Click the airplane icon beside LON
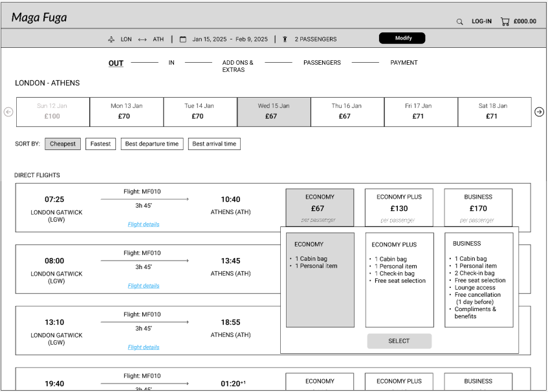 click(111, 39)
